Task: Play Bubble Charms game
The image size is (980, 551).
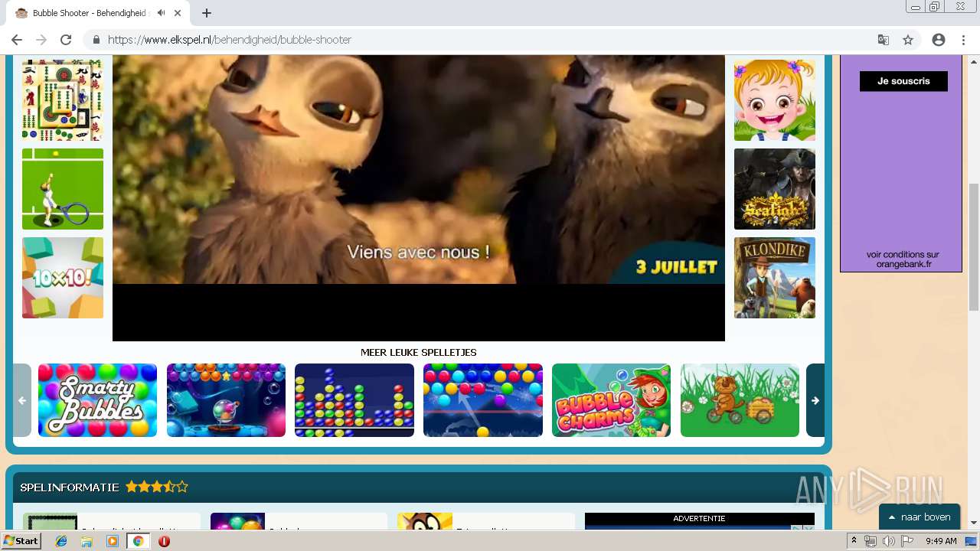Action: tap(611, 400)
